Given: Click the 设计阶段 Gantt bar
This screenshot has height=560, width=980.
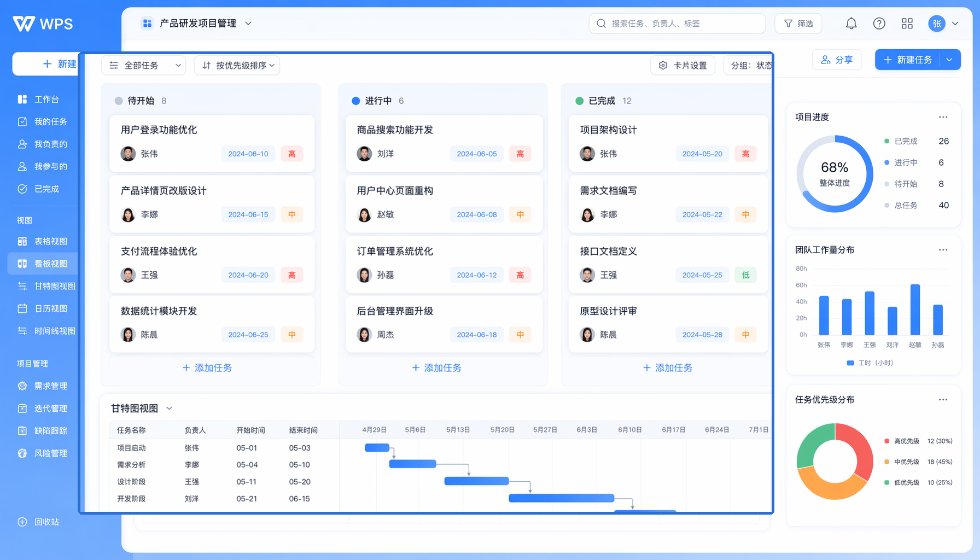Looking at the screenshot, I should point(476,481).
